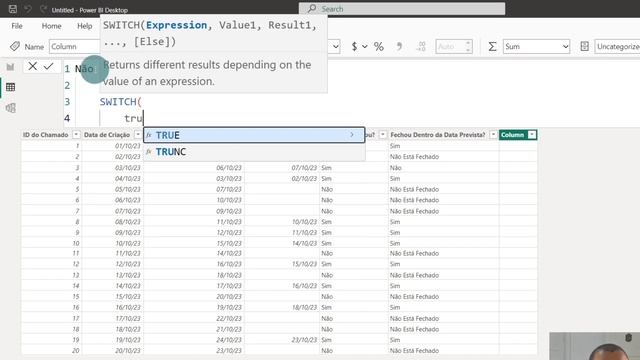Open Model view in sidebar
The width and height of the screenshot is (640, 360).
click(x=10, y=108)
